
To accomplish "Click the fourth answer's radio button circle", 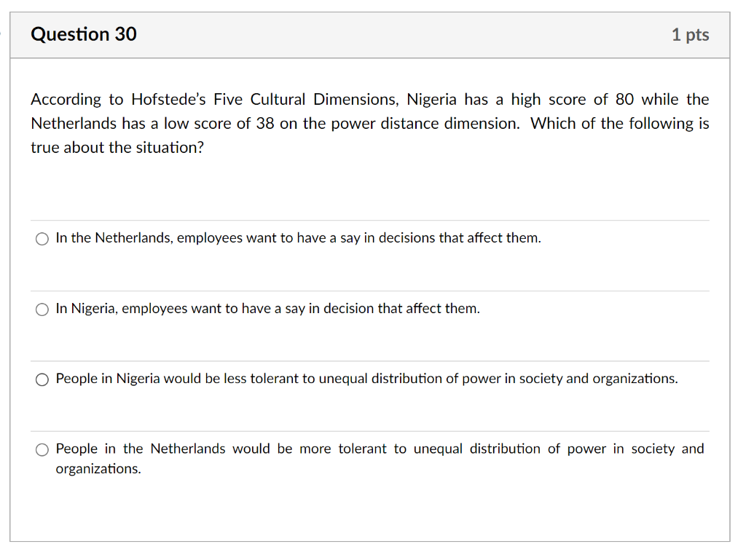I will point(42,449).
